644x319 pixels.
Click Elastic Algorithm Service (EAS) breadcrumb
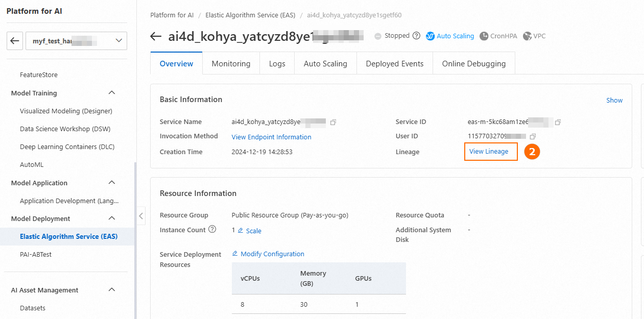click(250, 15)
